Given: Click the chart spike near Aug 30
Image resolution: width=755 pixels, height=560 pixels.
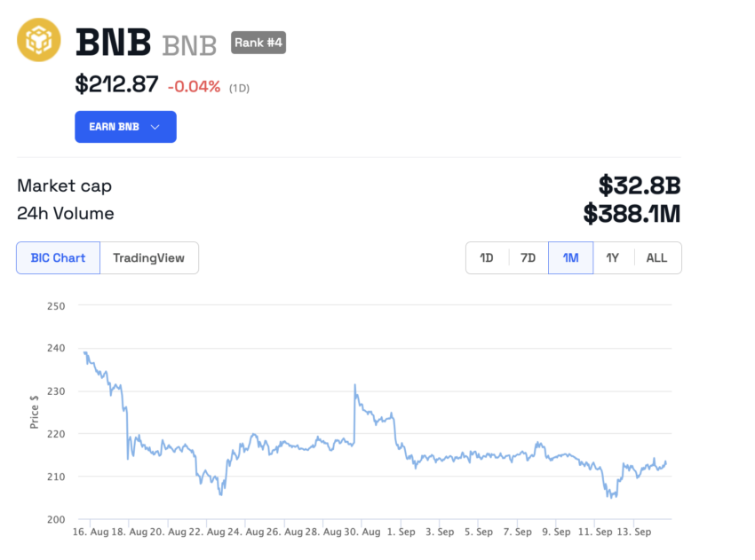Looking at the screenshot, I should tap(354, 386).
